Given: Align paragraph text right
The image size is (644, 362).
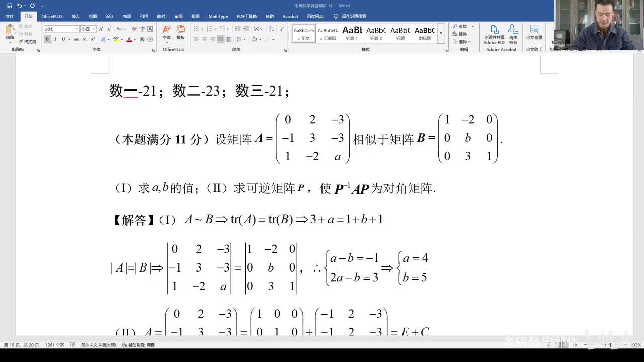Looking at the screenshot, I should coord(212,39).
